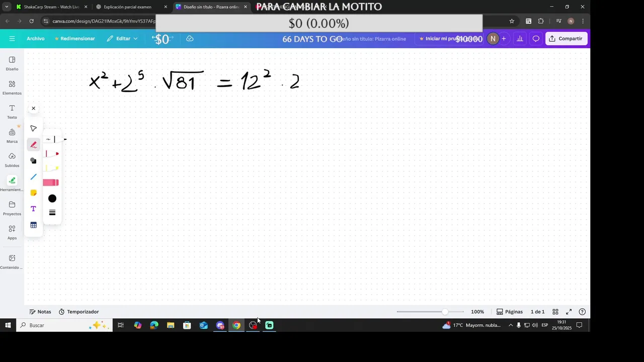
Task: Close the drawing tools toolbar
Action: coord(34,109)
